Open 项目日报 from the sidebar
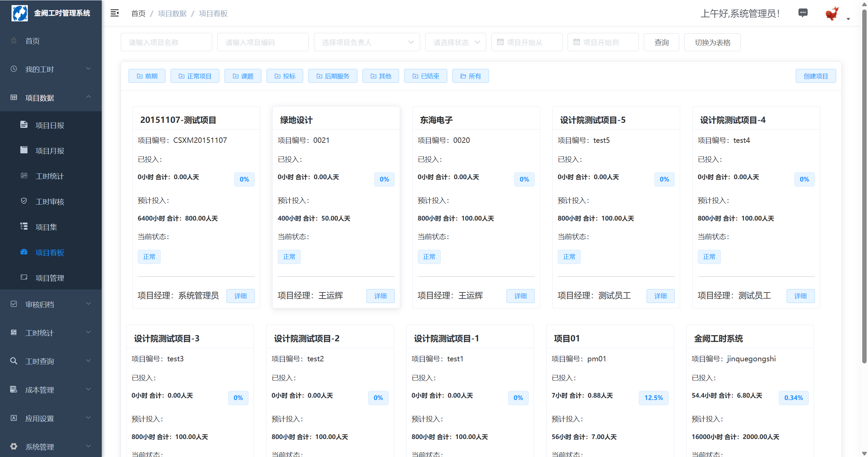Screen dimensions: 868x457 pyautogui.click(x=50, y=126)
